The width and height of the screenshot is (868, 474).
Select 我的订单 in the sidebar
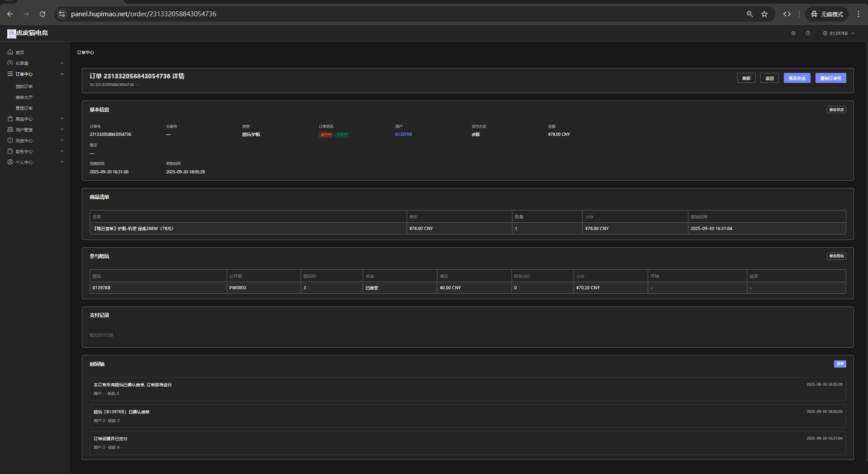(x=24, y=86)
